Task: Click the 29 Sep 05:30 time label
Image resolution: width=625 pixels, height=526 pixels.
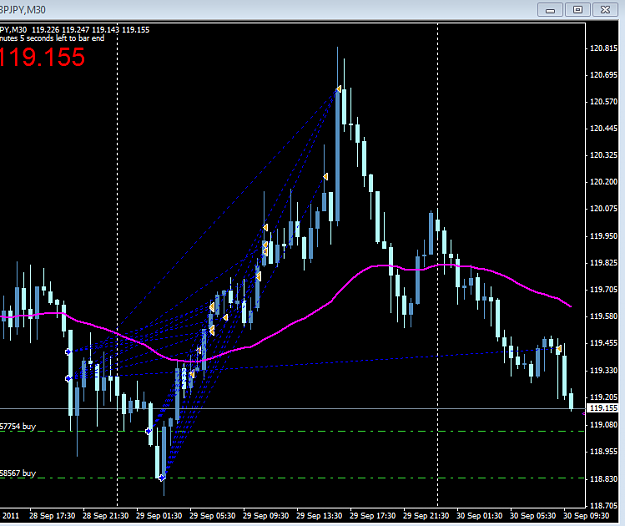Action: coord(212,516)
